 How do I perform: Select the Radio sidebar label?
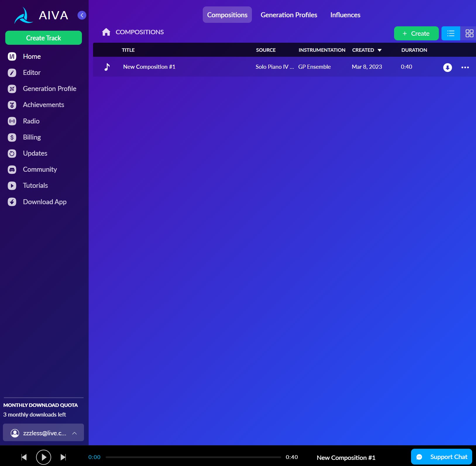31,121
